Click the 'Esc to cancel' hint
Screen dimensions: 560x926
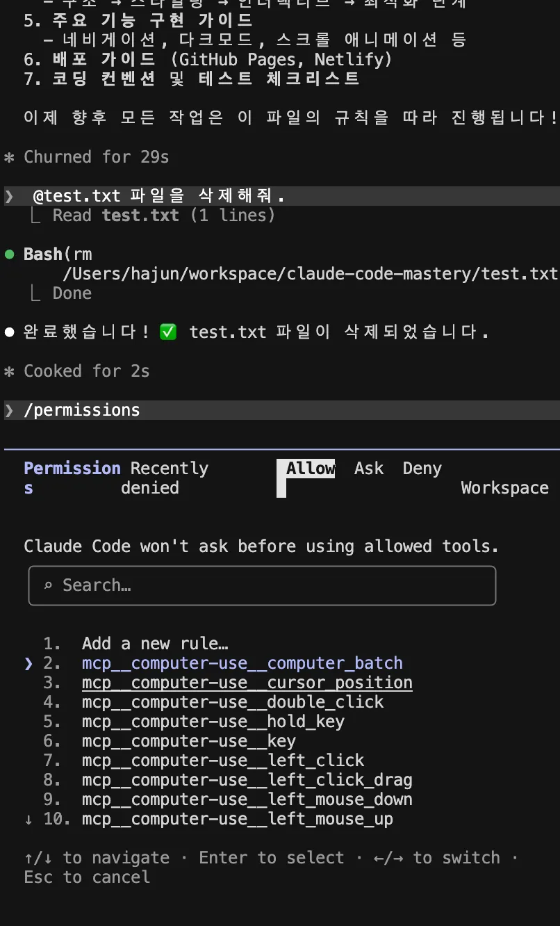pyautogui.click(x=86, y=877)
